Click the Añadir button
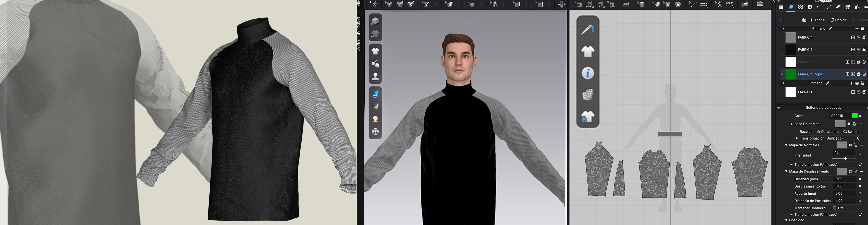The image size is (868, 225). (817, 20)
